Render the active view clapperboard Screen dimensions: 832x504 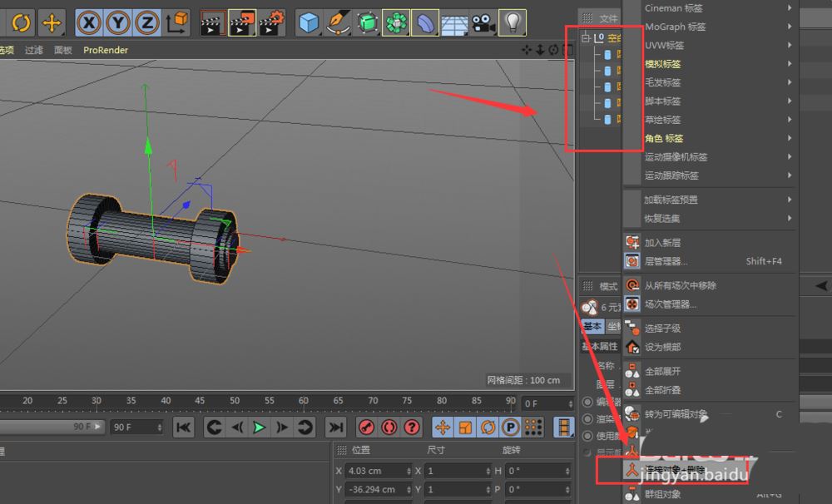coord(212,22)
